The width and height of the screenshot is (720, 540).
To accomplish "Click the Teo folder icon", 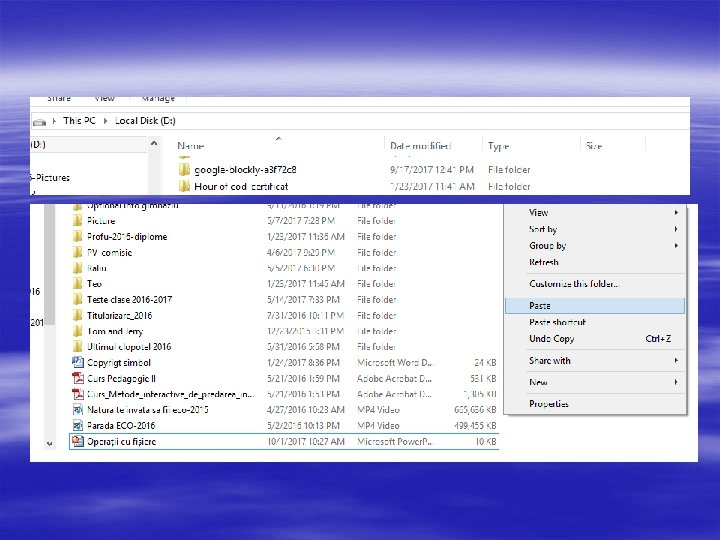I will click(x=78, y=284).
